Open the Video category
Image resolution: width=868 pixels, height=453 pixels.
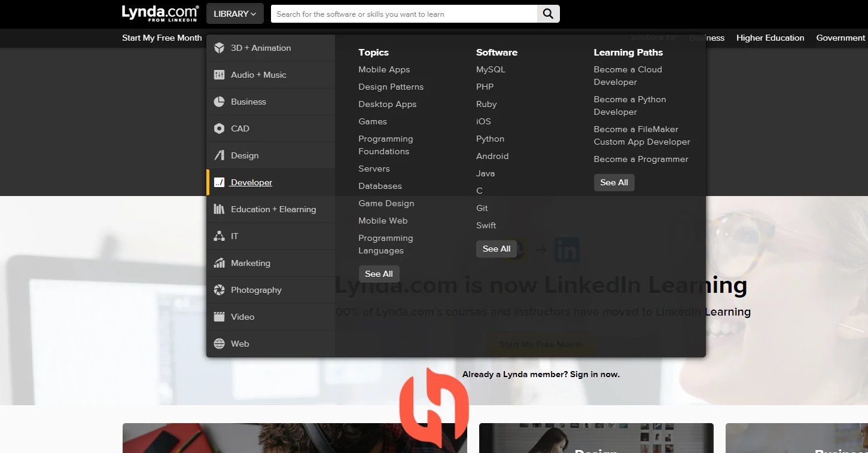point(270,317)
